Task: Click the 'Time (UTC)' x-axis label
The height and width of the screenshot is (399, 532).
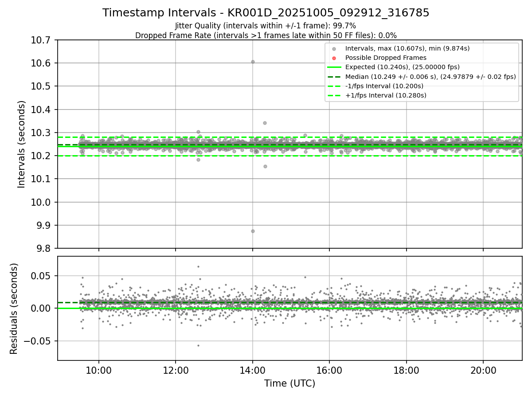Action: pos(289,383)
